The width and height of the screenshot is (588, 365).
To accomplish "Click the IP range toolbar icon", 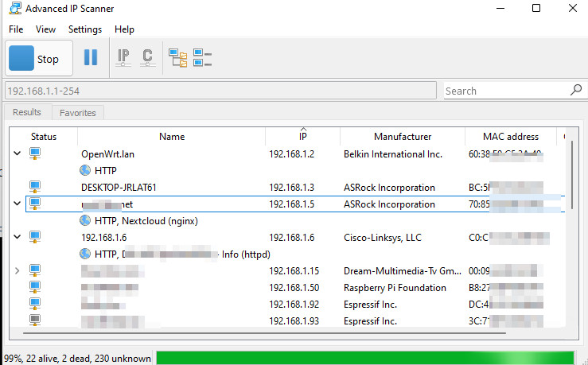I will coord(123,58).
